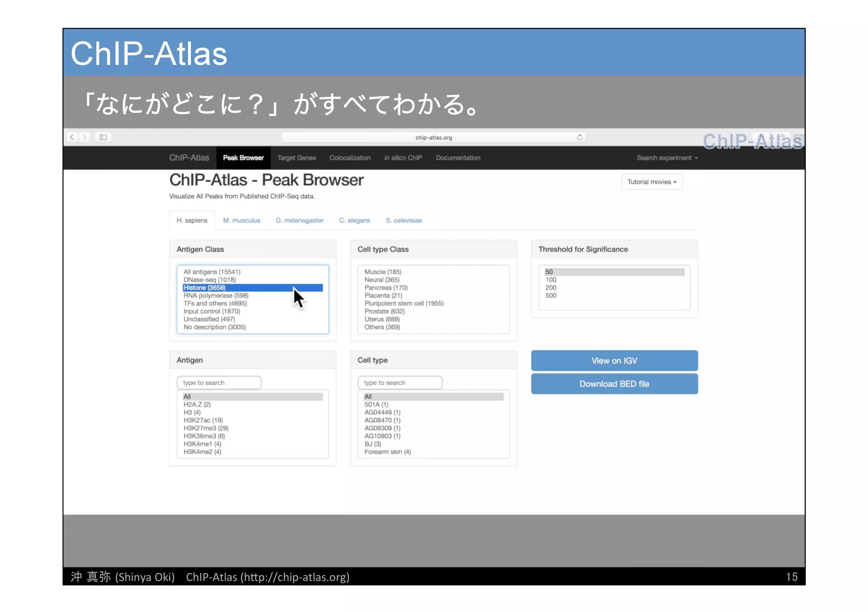
Task: Focus the Cell type search field
Action: pos(400,383)
